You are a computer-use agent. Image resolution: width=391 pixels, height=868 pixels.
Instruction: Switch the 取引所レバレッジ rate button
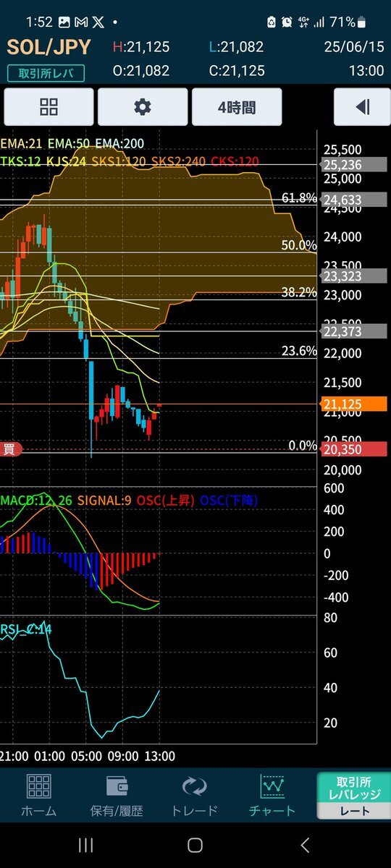354,796
